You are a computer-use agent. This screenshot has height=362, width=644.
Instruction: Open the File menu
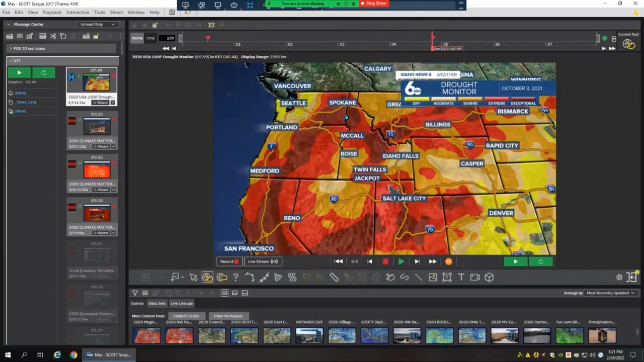[6, 12]
